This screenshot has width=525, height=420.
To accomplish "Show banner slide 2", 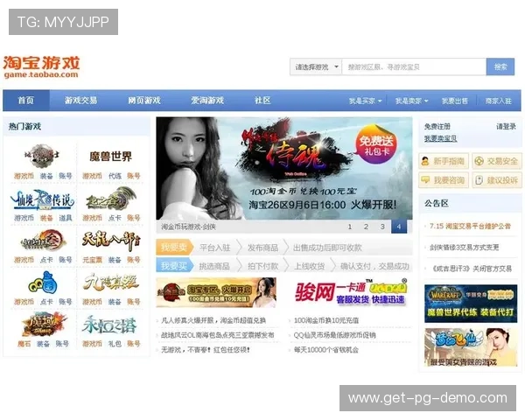I will click(366, 227).
